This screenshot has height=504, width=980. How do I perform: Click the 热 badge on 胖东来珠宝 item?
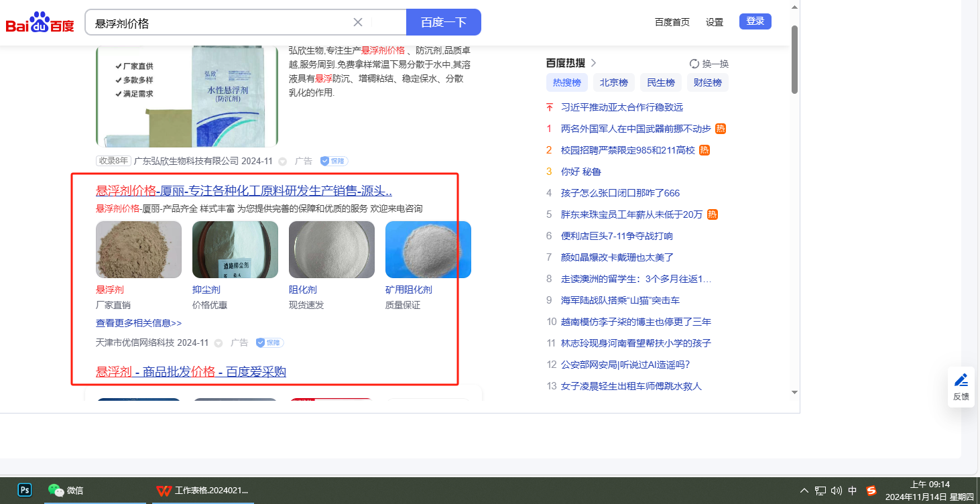tap(713, 214)
